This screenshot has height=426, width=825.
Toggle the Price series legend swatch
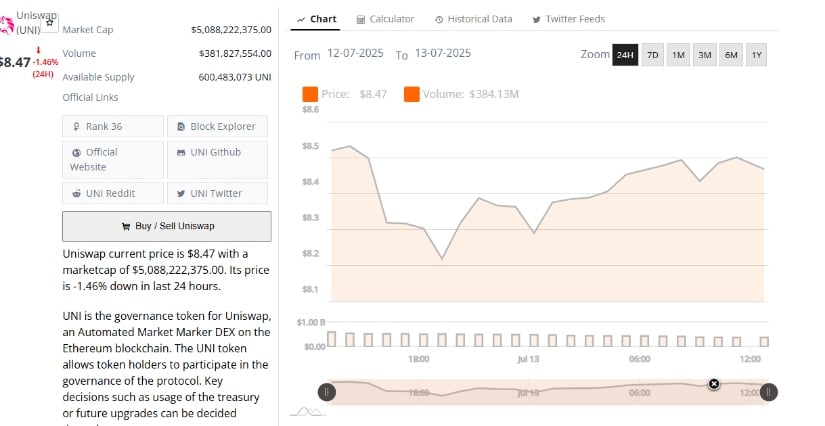click(310, 94)
